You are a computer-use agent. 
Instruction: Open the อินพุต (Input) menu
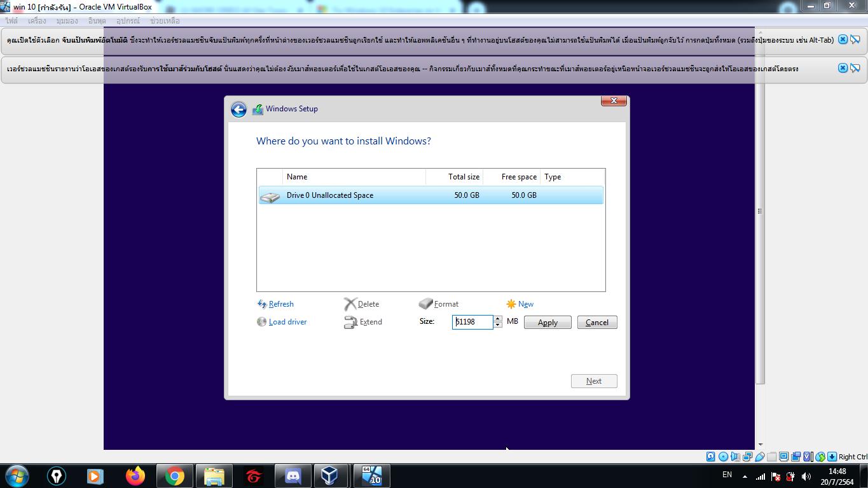(97, 20)
